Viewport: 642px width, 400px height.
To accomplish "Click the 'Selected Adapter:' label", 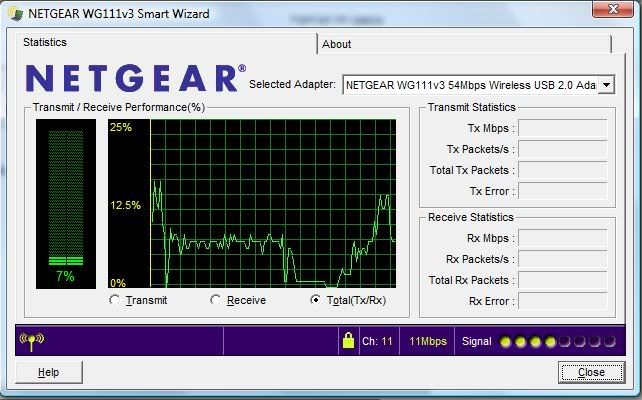I will tap(292, 84).
